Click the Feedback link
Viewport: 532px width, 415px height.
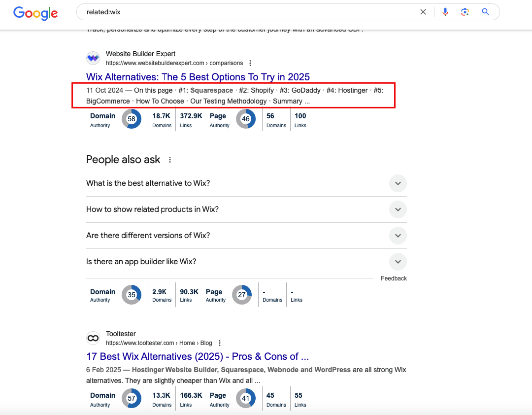(394, 278)
